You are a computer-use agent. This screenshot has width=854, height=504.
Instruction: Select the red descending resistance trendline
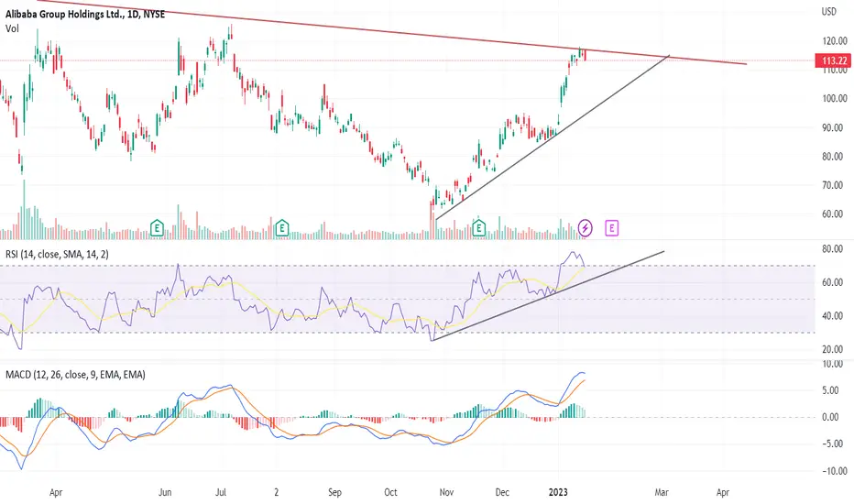point(392,33)
